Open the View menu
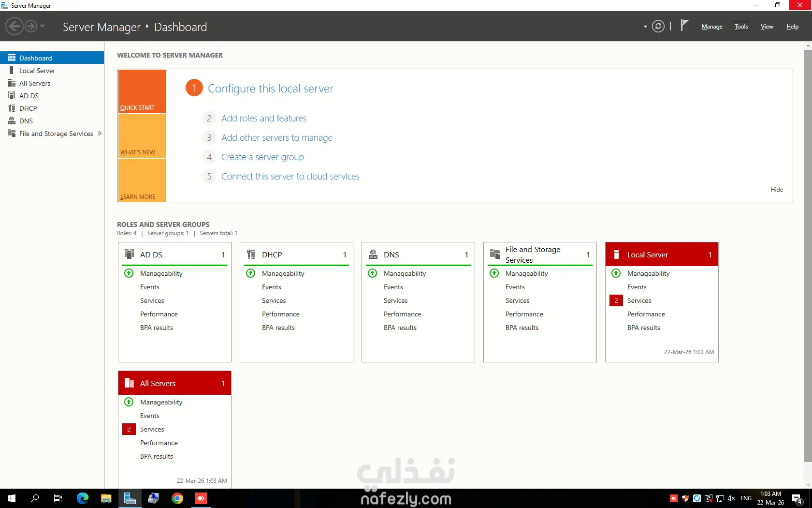 (x=767, y=27)
